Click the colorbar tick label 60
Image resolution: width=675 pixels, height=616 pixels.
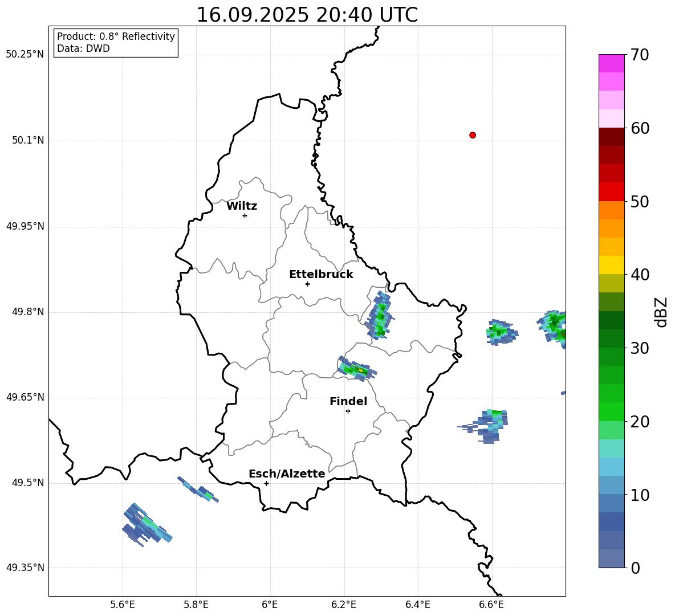640,128
